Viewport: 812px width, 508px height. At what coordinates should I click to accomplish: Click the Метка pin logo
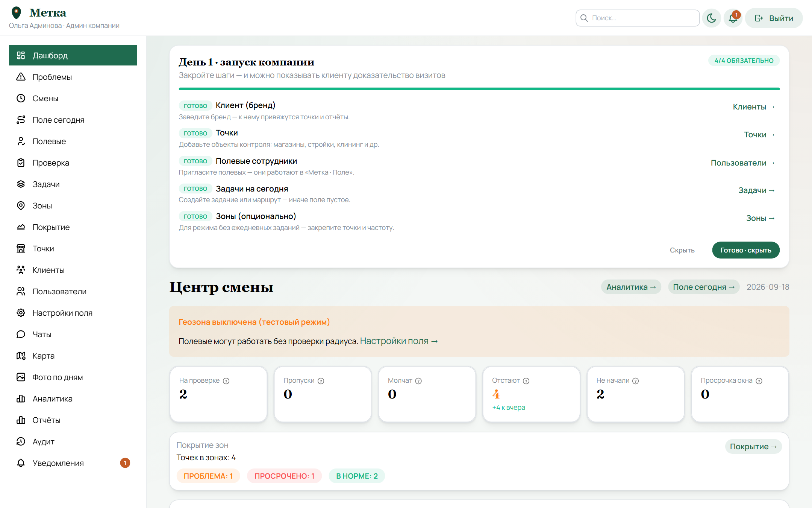click(x=16, y=13)
